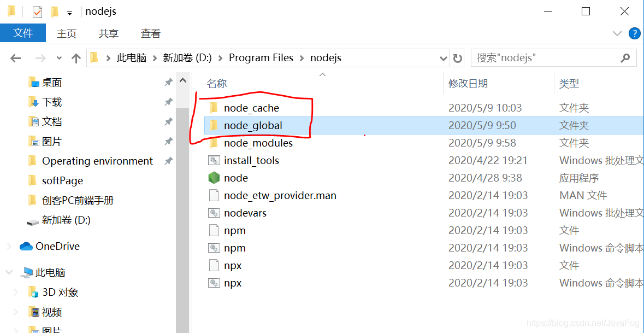Select the install_tools batch file icon
This screenshot has width=644, height=333.
pyautogui.click(x=213, y=160)
